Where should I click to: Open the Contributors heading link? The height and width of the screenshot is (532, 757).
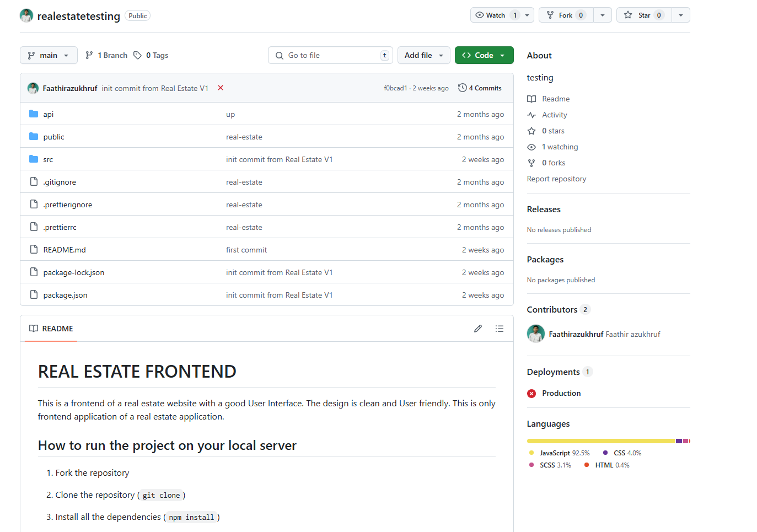coord(559,310)
